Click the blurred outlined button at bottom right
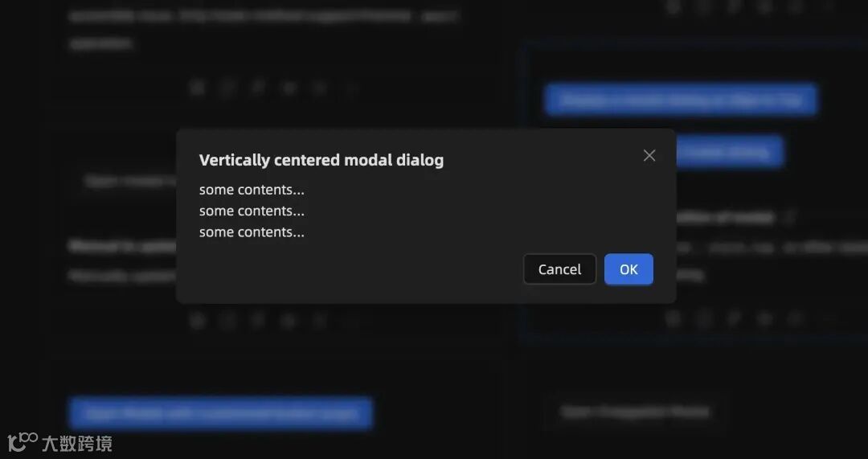The image size is (868, 459). point(635,412)
